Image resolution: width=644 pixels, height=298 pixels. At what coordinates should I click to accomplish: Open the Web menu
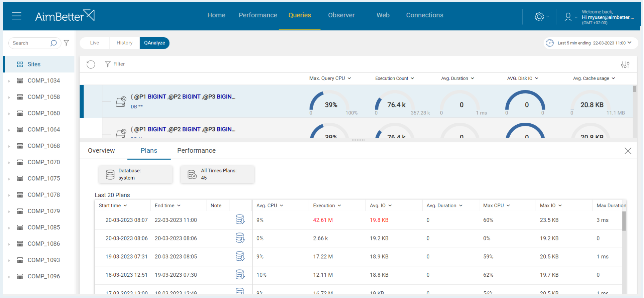click(x=383, y=15)
